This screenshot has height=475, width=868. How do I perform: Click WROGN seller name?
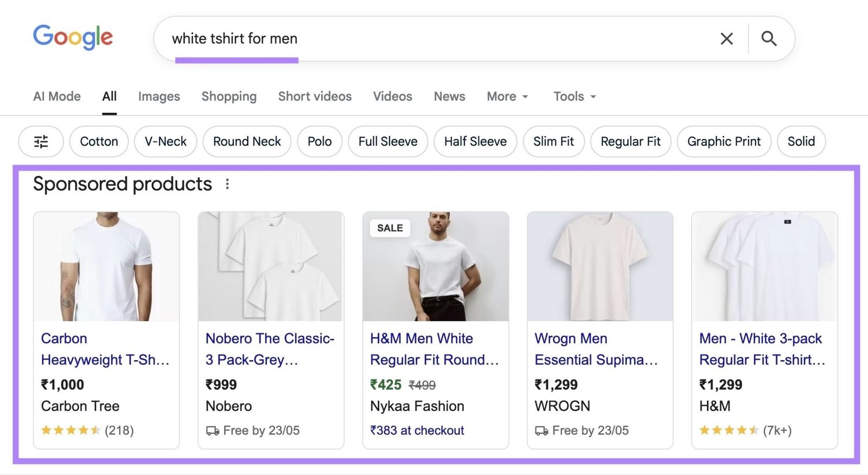(562, 406)
